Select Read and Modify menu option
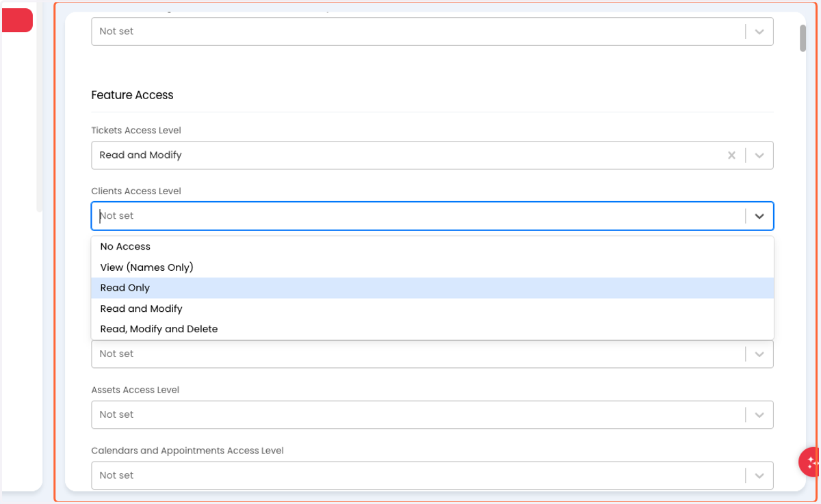Viewport: 821px width, 504px height. tap(432, 308)
